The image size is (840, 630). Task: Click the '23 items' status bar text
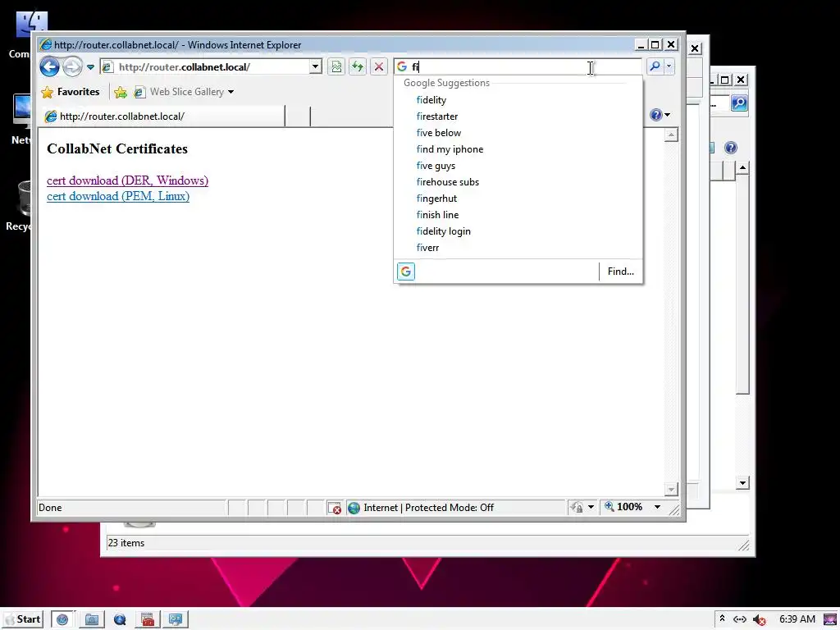click(126, 543)
